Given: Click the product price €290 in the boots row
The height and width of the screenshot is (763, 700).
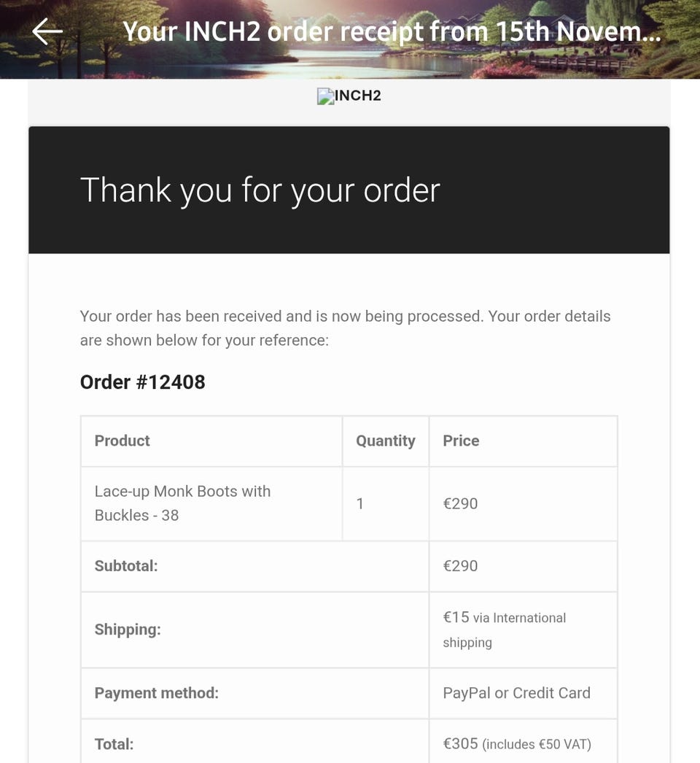Looking at the screenshot, I should click(x=460, y=503).
